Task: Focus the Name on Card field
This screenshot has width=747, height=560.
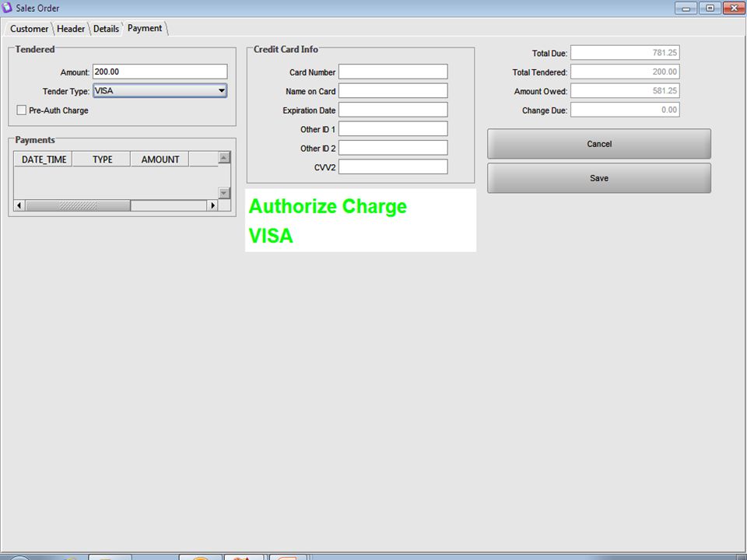Action: (393, 90)
